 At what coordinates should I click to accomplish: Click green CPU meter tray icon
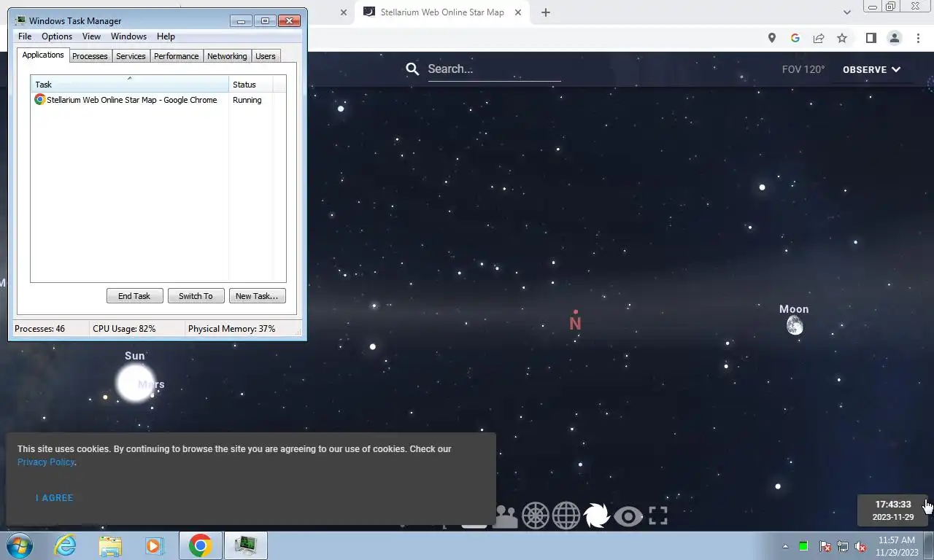click(803, 546)
